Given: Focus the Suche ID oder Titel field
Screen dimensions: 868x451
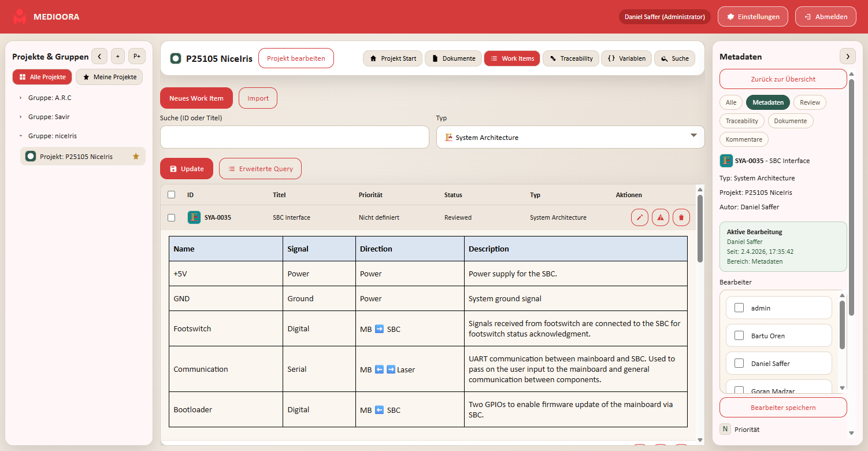Looking at the screenshot, I should tap(294, 137).
